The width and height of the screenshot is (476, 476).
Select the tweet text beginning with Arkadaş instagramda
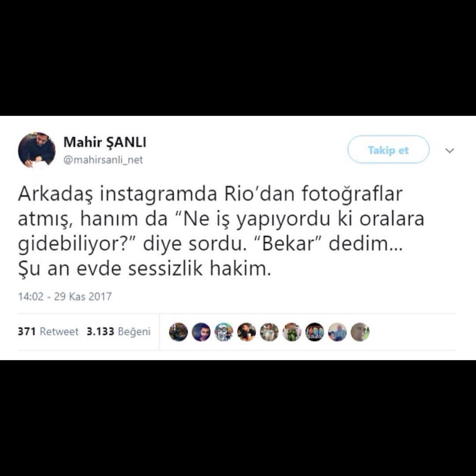(221, 231)
